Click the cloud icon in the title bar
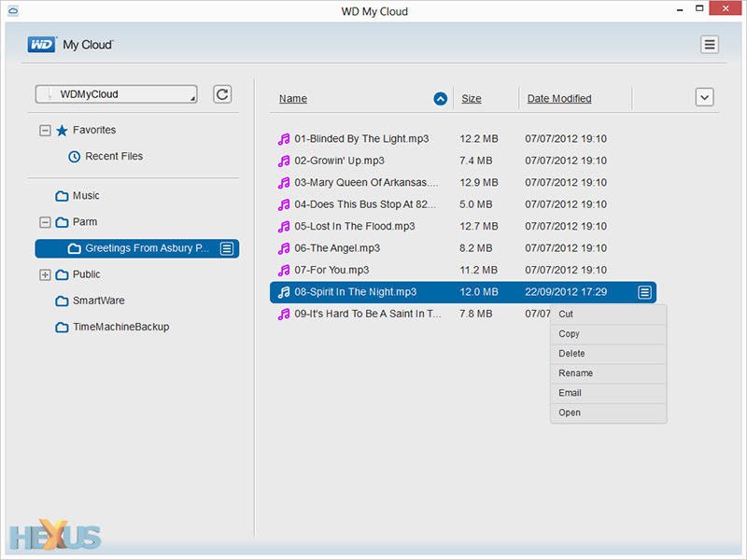This screenshot has width=747, height=560. pyautogui.click(x=13, y=10)
